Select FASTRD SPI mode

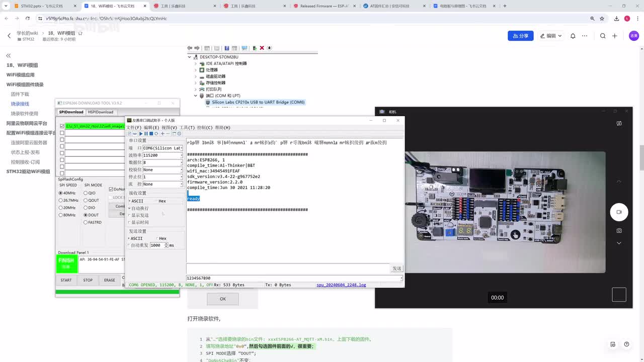86,222
